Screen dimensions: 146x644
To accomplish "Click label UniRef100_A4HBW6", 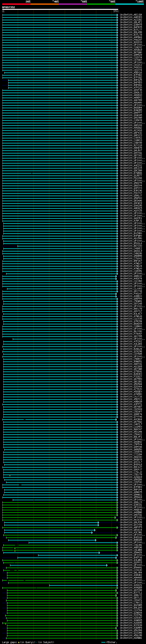I will coord(131,512).
